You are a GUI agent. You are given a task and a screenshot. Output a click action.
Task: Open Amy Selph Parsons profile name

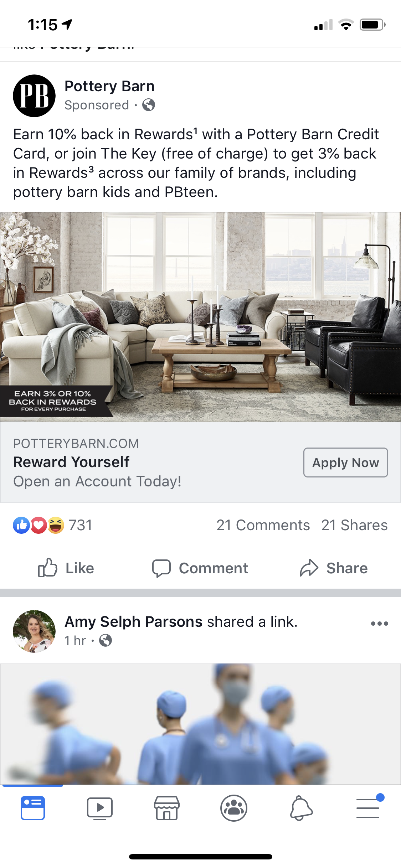[134, 622]
